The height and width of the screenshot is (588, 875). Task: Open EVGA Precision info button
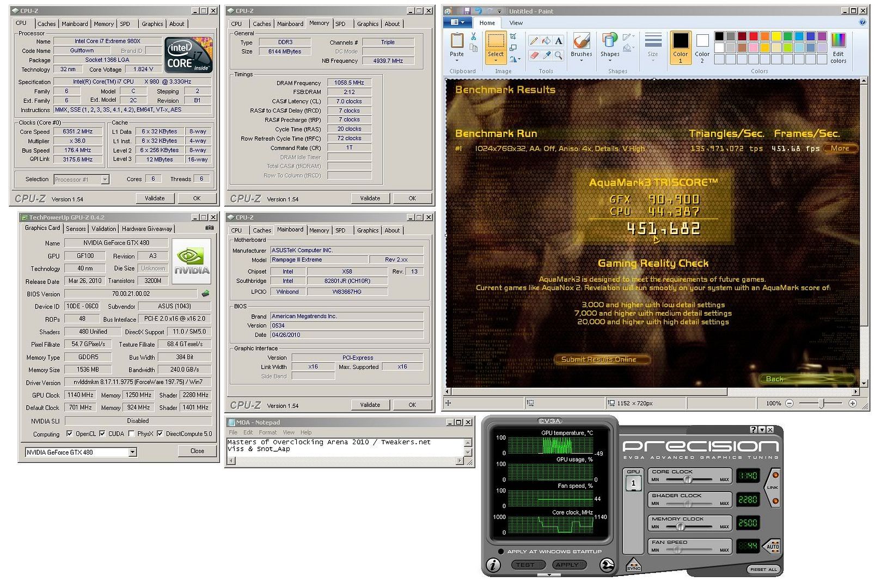tap(493, 565)
